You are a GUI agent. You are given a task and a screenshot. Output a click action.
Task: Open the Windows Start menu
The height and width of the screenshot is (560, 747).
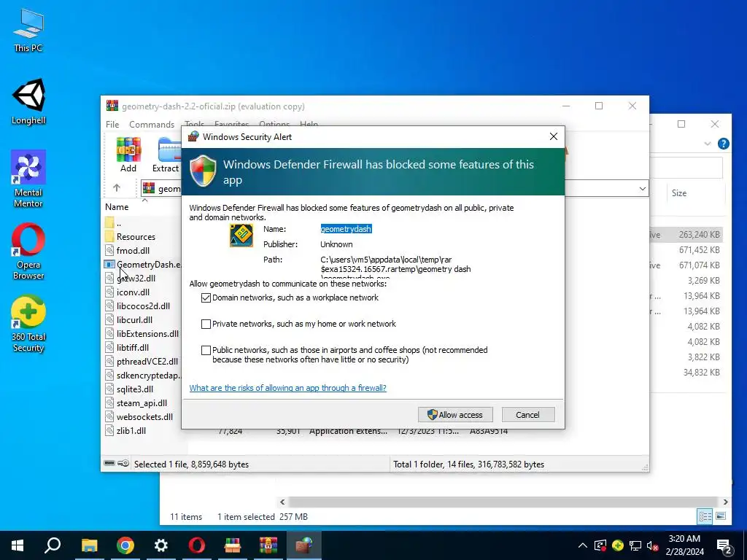point(18,545)
